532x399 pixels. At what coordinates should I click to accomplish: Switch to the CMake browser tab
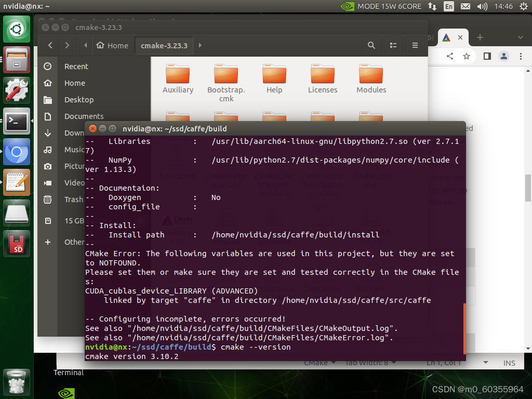(446, 37)
